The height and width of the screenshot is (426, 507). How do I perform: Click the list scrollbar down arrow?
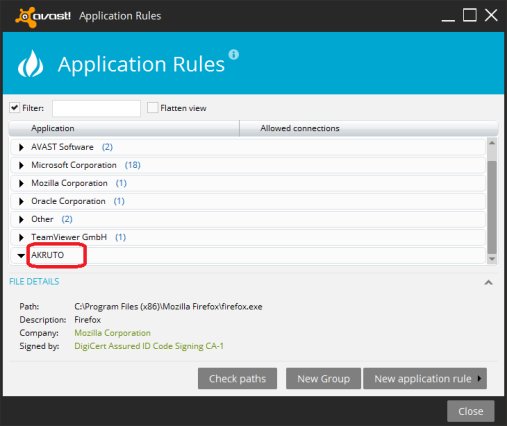pos(492,259)
